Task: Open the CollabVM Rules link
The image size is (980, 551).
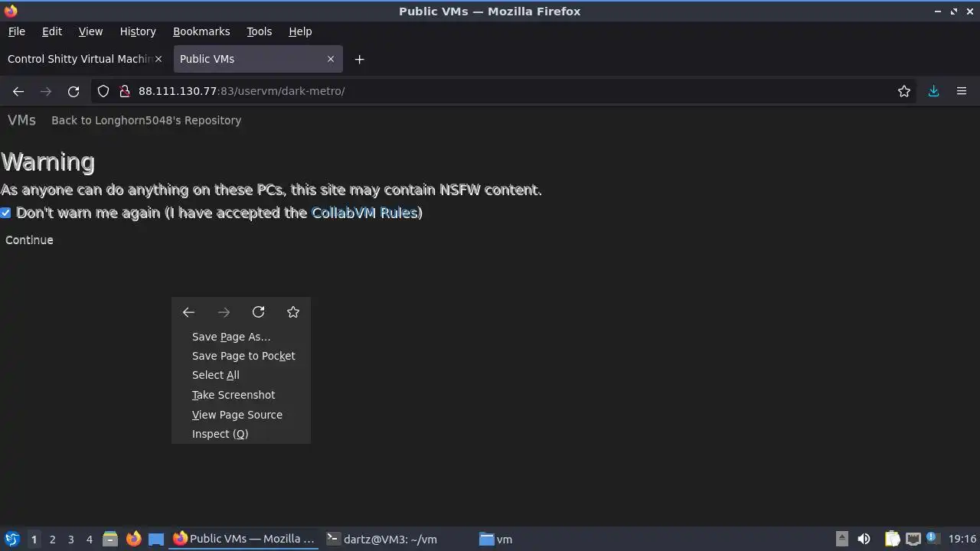Action: [x=364, y=213]
